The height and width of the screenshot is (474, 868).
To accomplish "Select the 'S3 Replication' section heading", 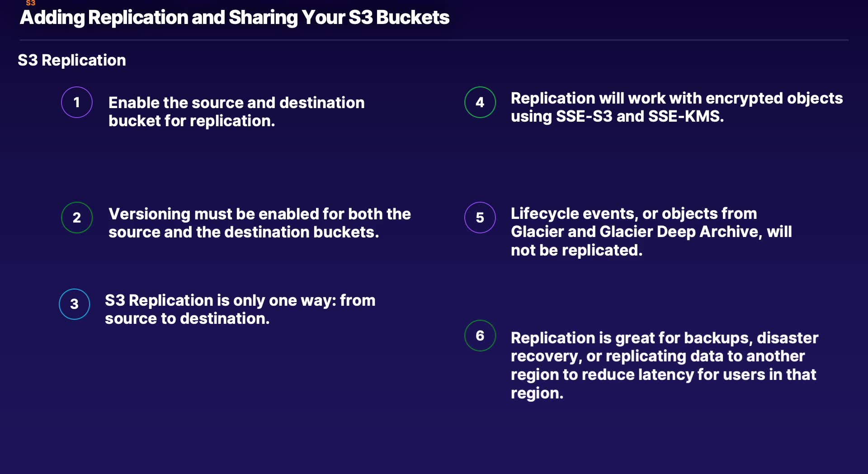I will click(72, 60).
